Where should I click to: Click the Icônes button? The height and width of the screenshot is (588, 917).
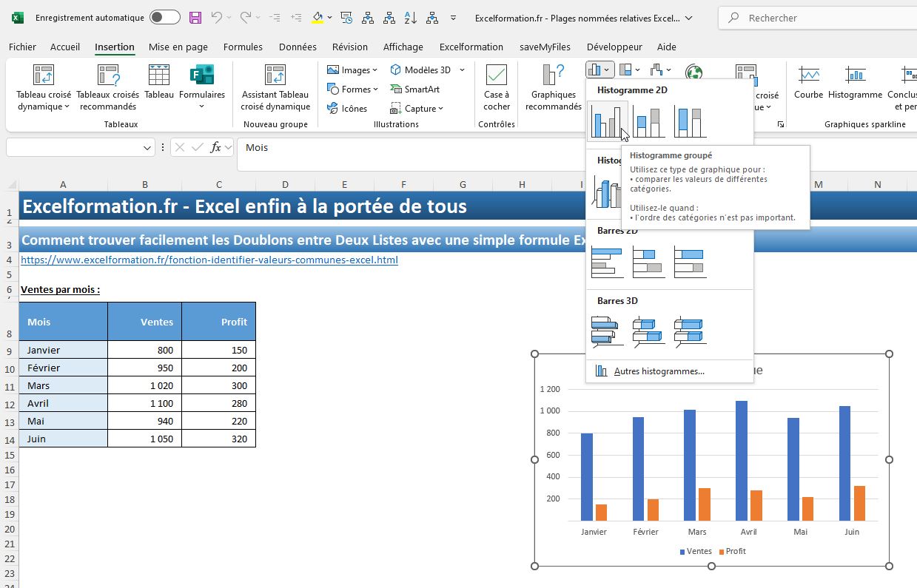coord(347,108)
